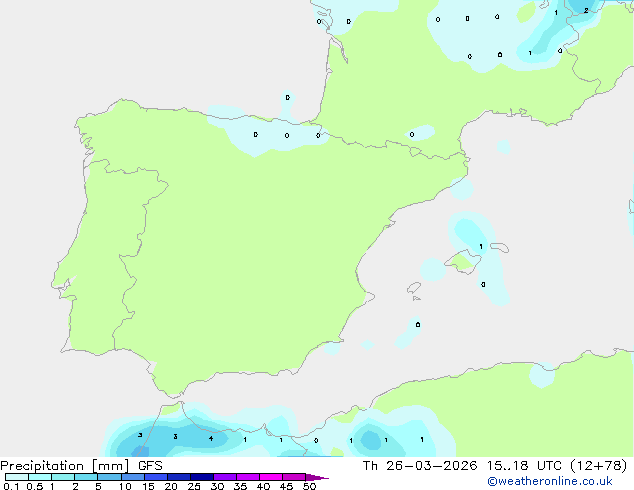Select the purple swatch between 30 and 35
634x490 pixels.
pos(225,477)
